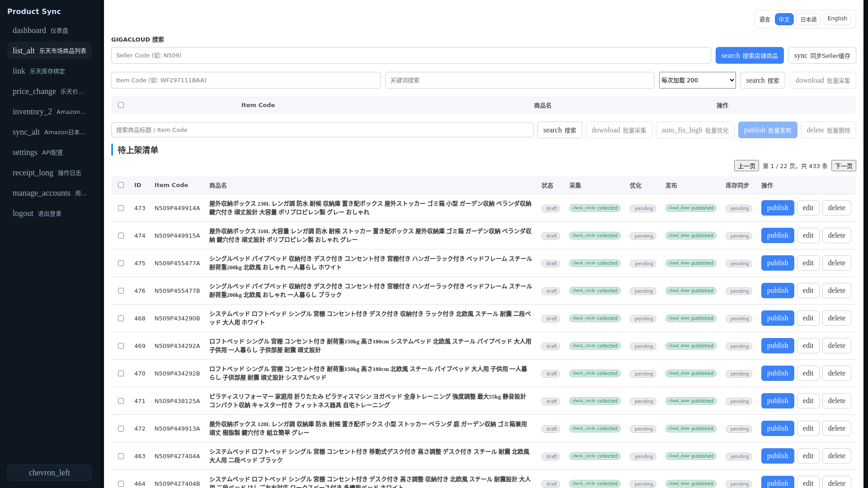
Task: Publish item N509P438125A
Action: coord(778,401)
